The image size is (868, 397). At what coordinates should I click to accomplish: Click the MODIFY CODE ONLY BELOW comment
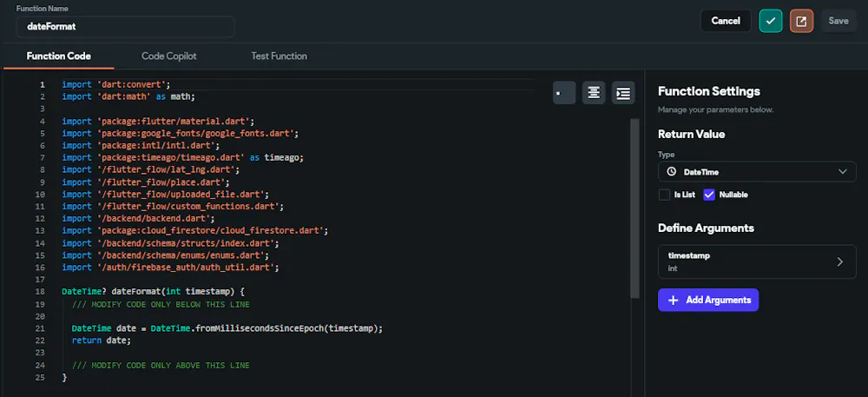click(161, 304)
